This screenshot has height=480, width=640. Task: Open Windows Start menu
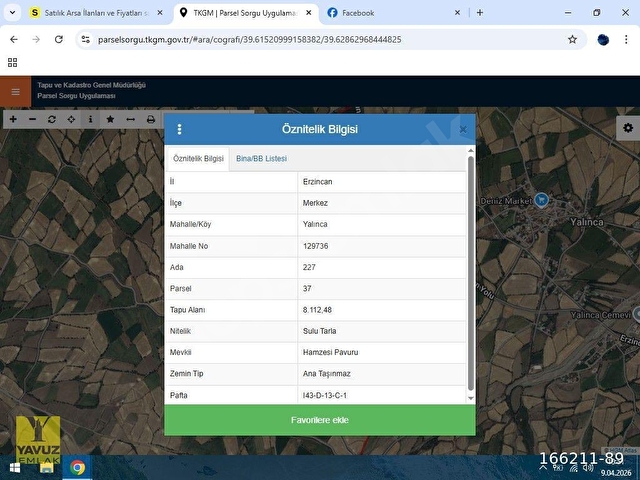(x=15, y=468)
